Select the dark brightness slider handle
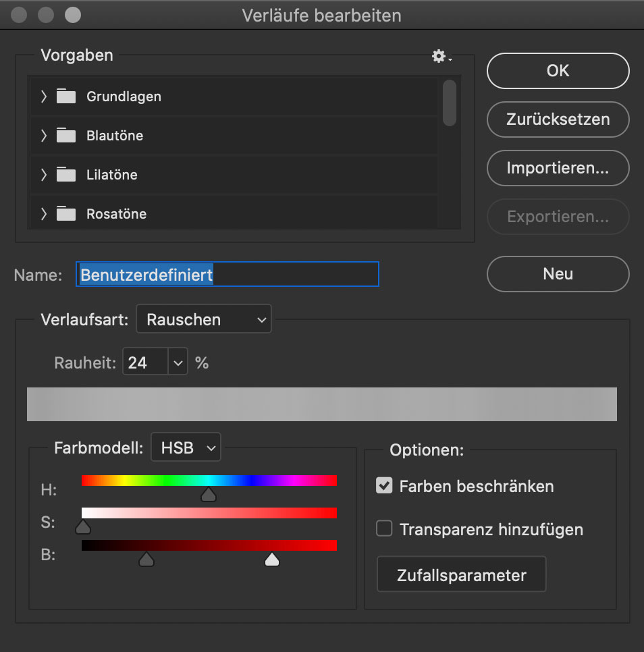Image resolution: width=644 pixels, height=652 pixels. (146, 560)
